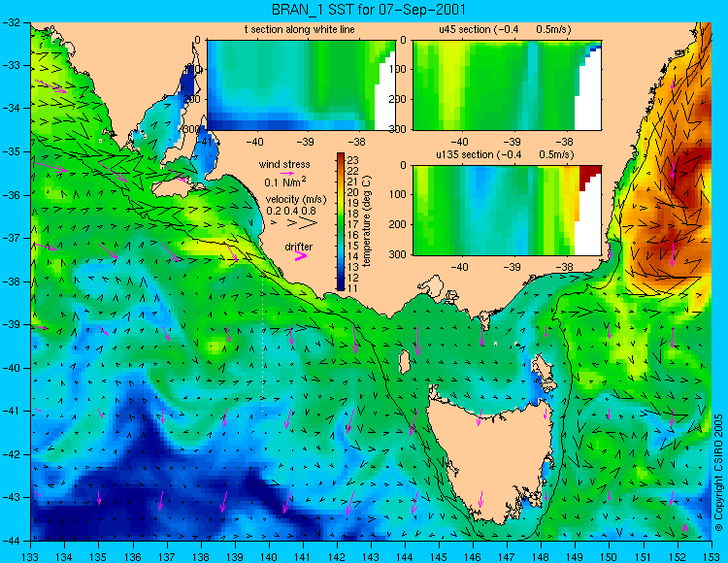Click the latitude axis tick -37
This screenshot has height=563, width=728.
[x=11, y=238]
